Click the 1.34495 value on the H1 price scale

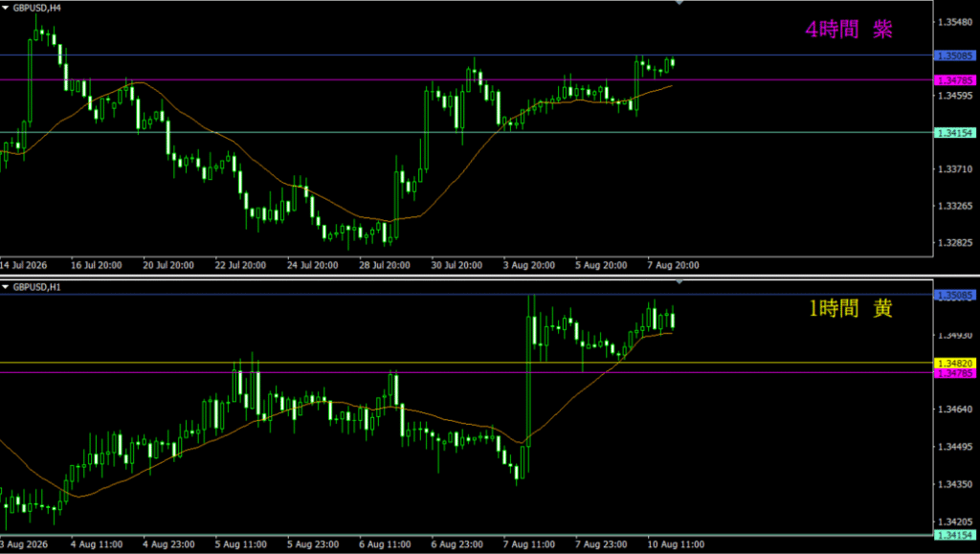[x=956, y=447]
